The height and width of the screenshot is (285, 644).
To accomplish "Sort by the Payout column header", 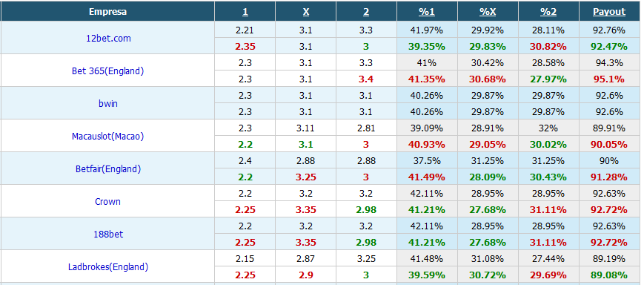I will (x=609, y=12).
